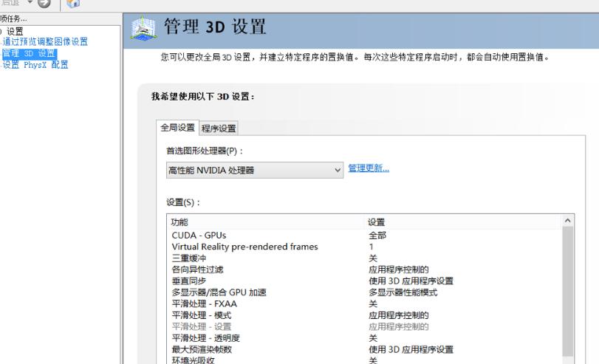Select the CUDA - GPUs row

coord(364,236)
